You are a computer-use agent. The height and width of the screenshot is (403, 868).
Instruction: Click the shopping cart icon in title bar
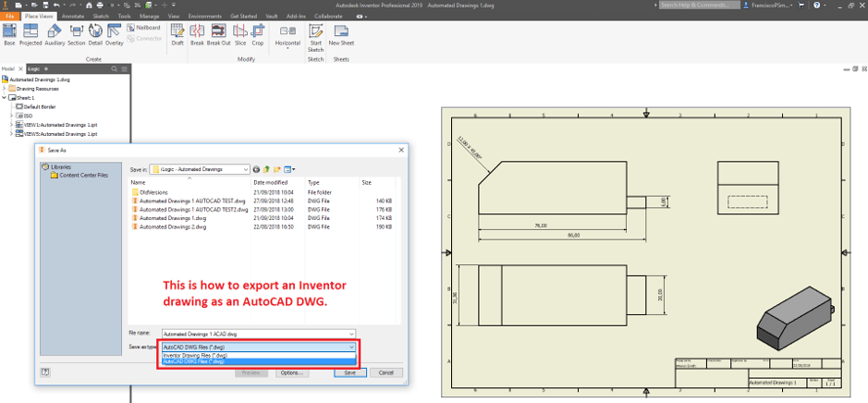(801, 5)
